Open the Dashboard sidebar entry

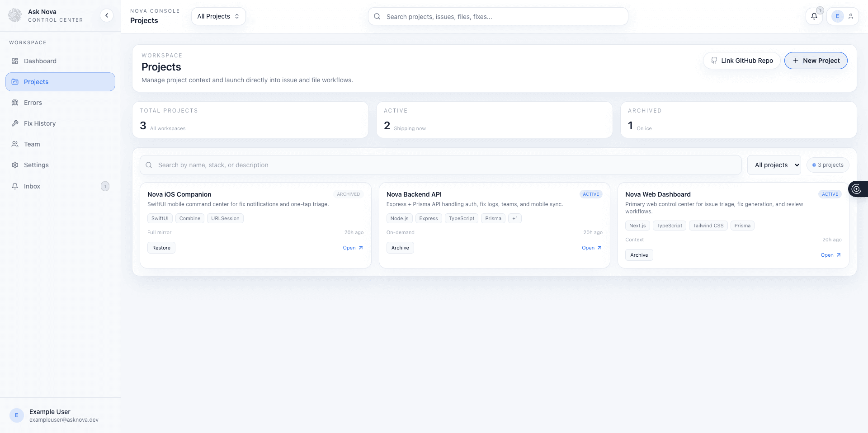[40, 61]
